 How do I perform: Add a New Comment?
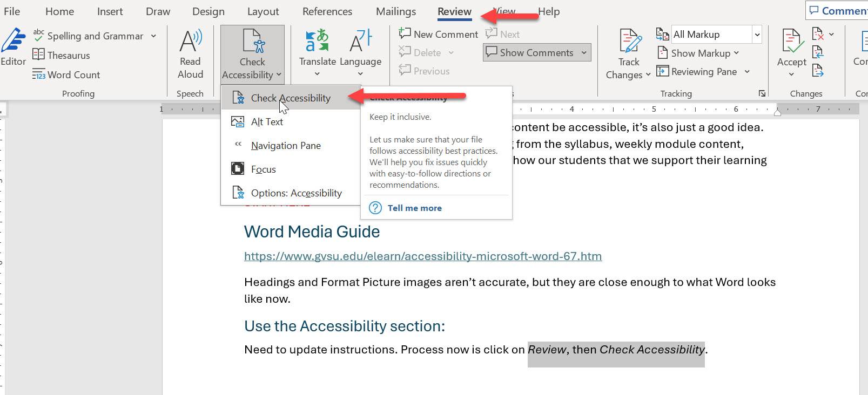click(x=438, y=34)
